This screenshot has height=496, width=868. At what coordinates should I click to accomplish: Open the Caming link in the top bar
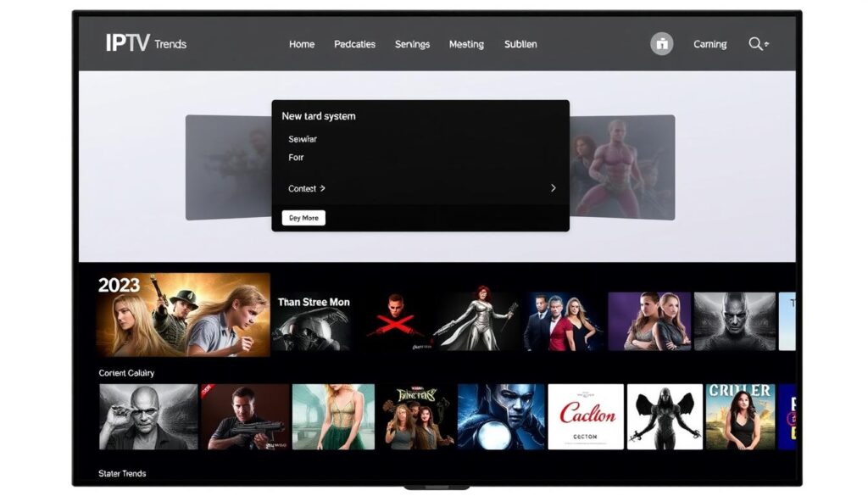(x=709, y=43)
